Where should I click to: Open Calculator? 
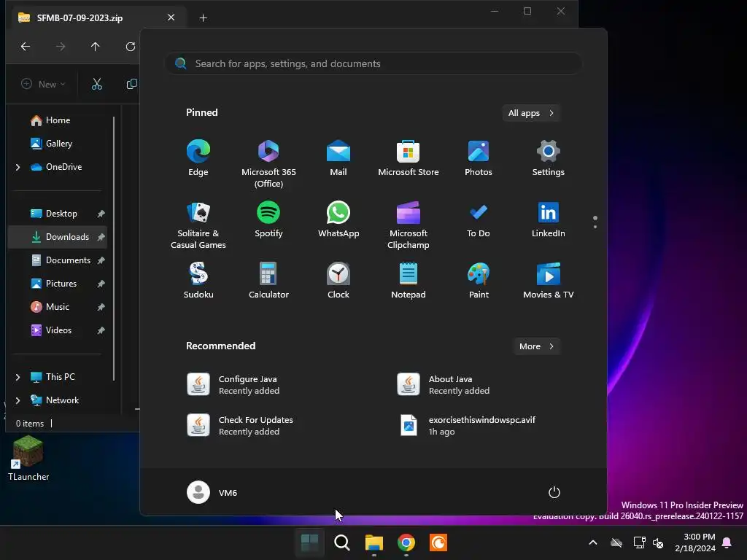coord(268,281)
